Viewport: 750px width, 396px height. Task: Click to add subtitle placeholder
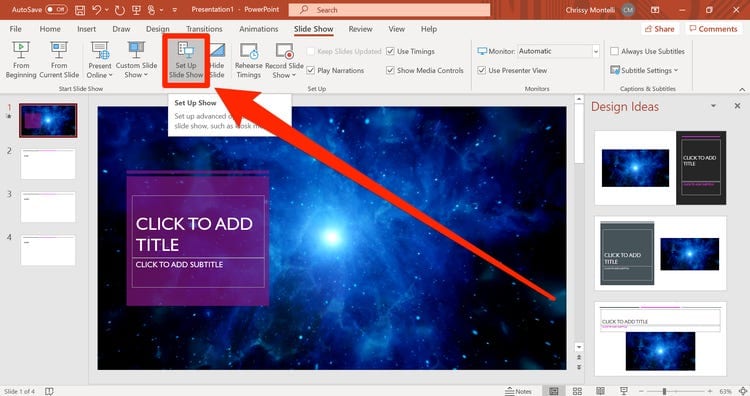(x=198, y=273)
